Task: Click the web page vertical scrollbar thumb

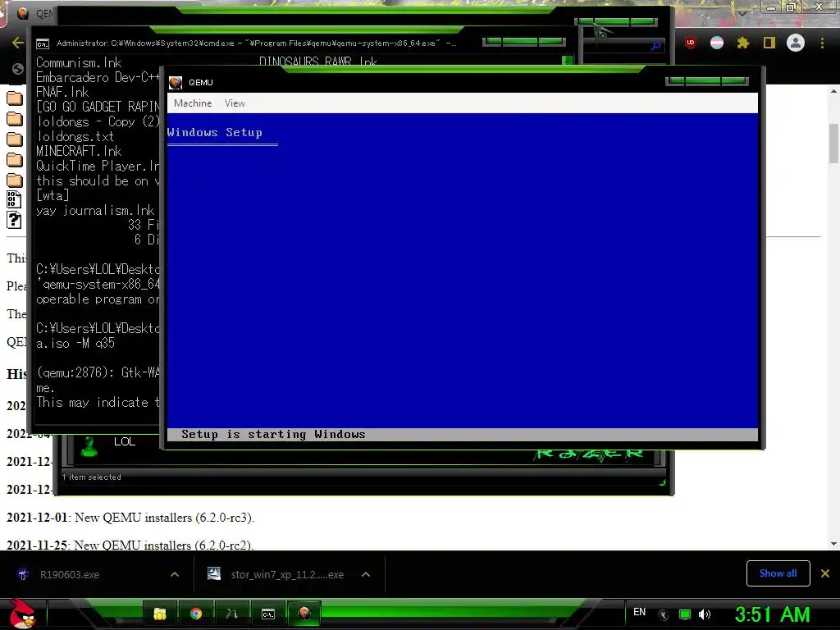Action: 833,143
